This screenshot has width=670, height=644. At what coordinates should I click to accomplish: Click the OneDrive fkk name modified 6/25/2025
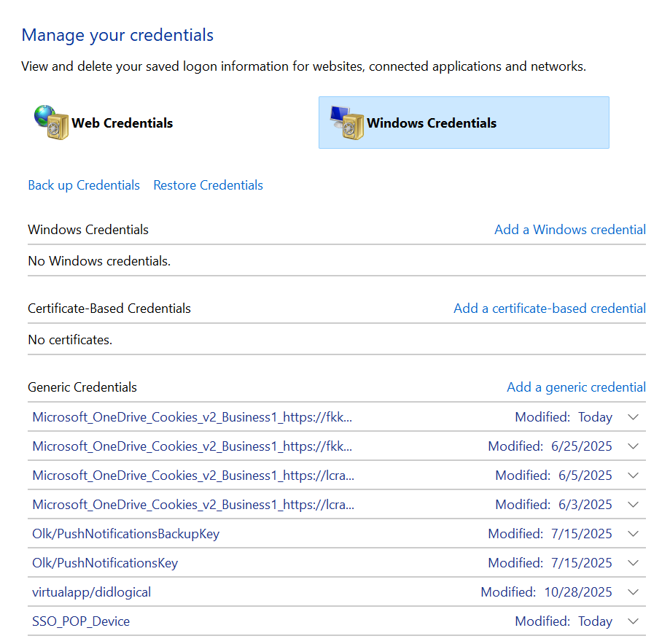[192, 446]
